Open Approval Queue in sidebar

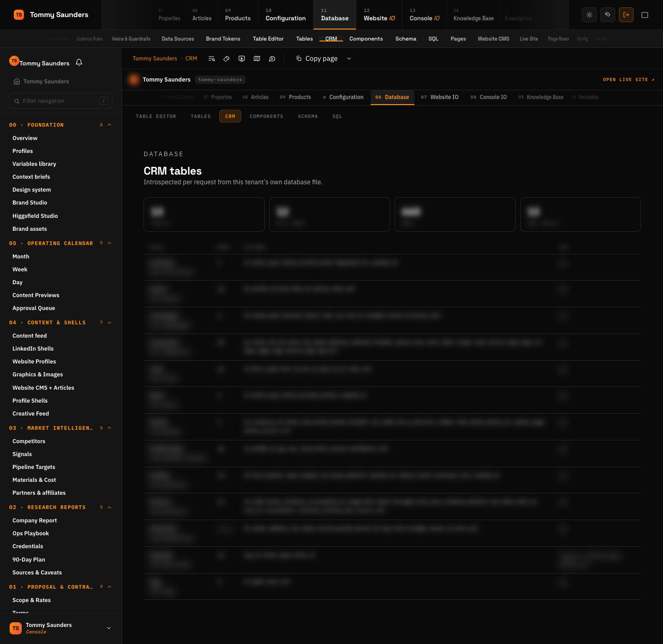click(x=34, y=308)
